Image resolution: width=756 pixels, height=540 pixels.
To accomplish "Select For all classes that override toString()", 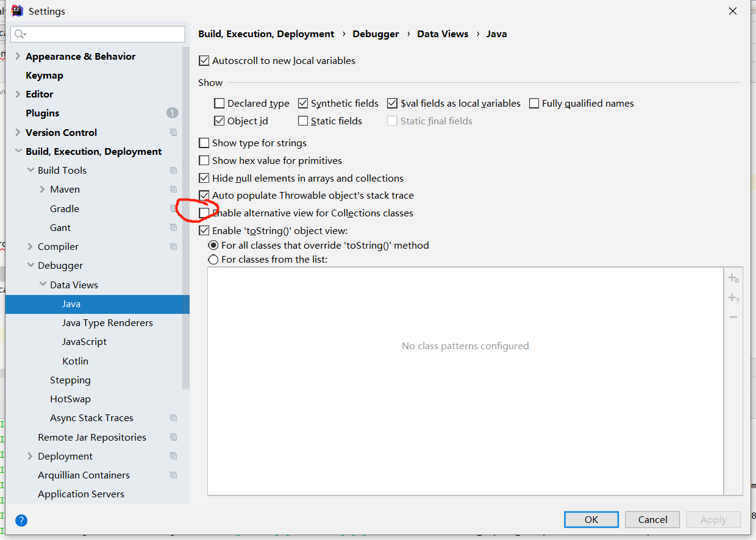I will click(213, 246).
